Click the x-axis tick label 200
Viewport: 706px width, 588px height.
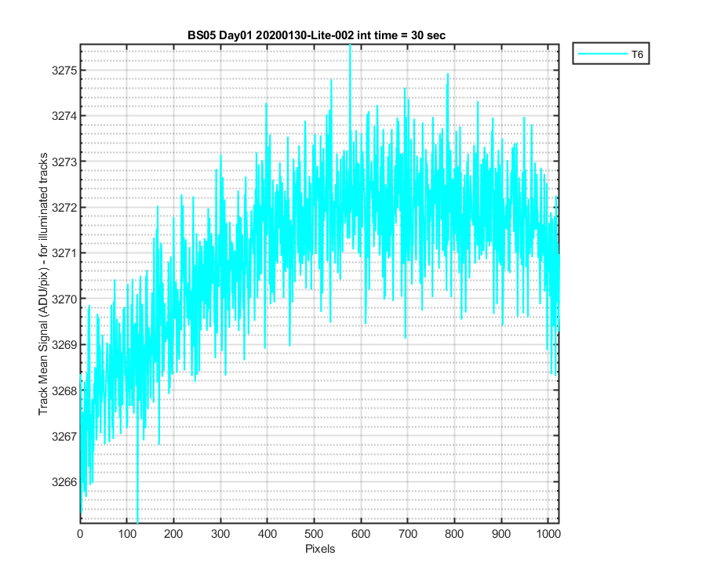pyautogui.click(x=174, y=534)
